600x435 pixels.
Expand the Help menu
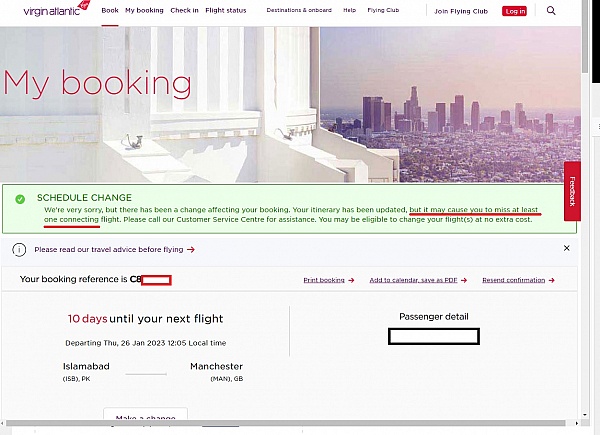(349, 10)
